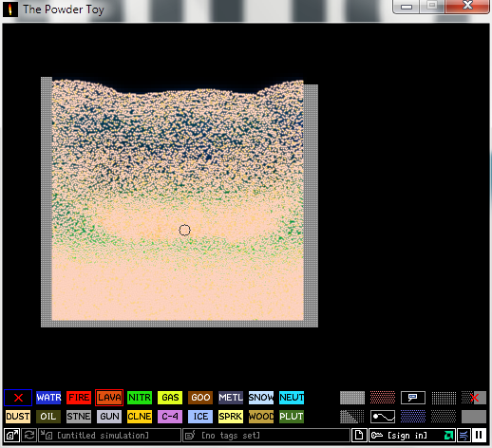Select the DUST element
Screen dimensions: 492x448
18,417
